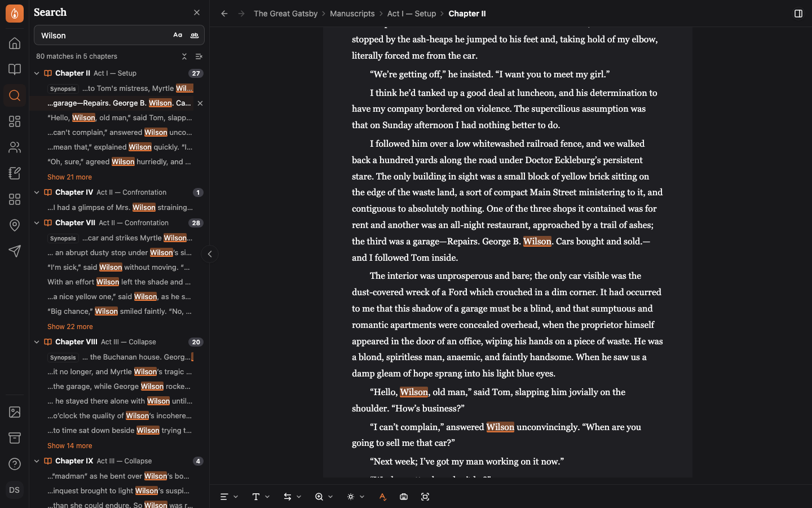Click Show 22 more under Chapter VII
812x508 pixels.
point(70,327)
